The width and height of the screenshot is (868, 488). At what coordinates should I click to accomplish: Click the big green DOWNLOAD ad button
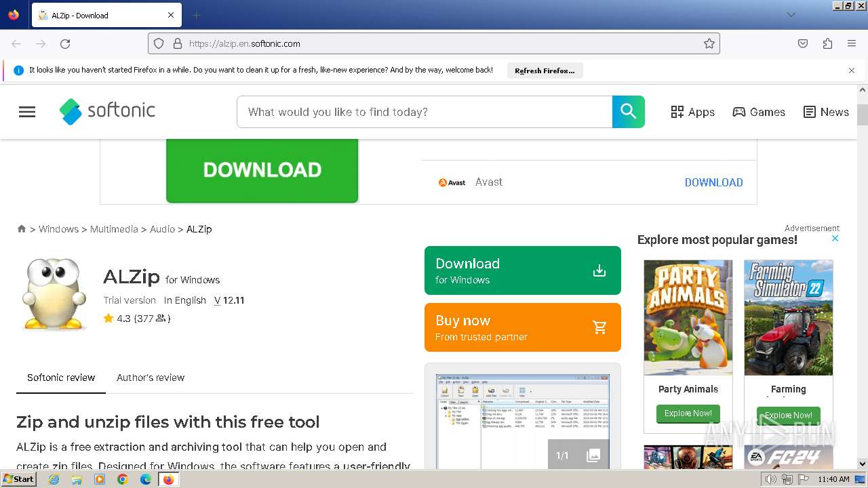(x=262, y=170)
